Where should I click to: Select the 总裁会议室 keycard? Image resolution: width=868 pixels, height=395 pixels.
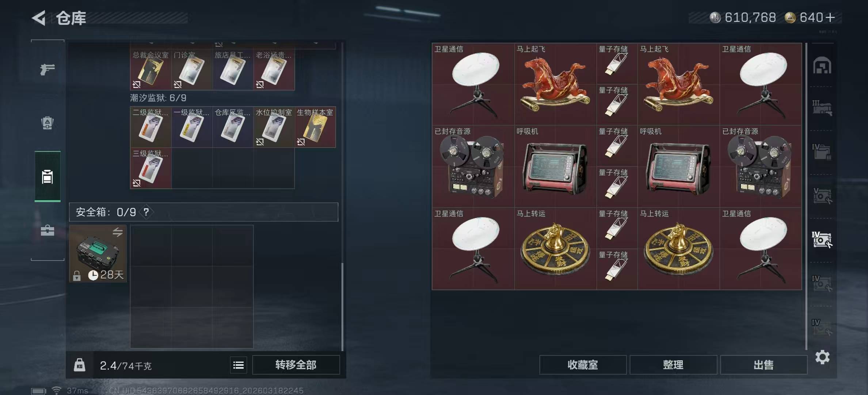point(151,69)
